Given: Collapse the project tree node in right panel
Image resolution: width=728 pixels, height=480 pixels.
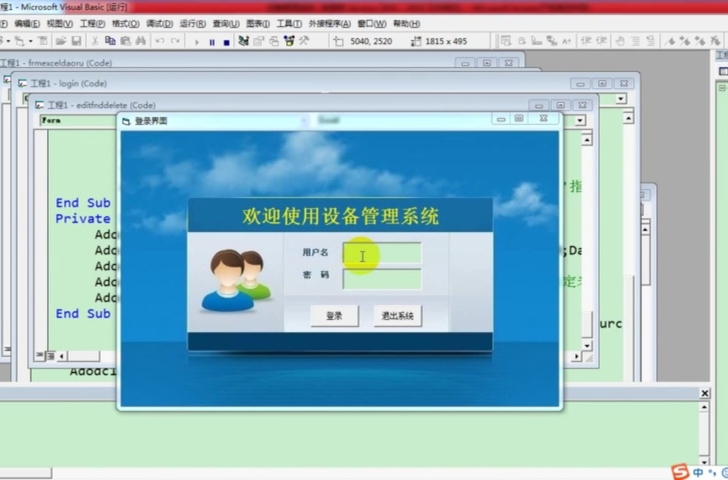Looking at the screenshot, I should point(722,87).
